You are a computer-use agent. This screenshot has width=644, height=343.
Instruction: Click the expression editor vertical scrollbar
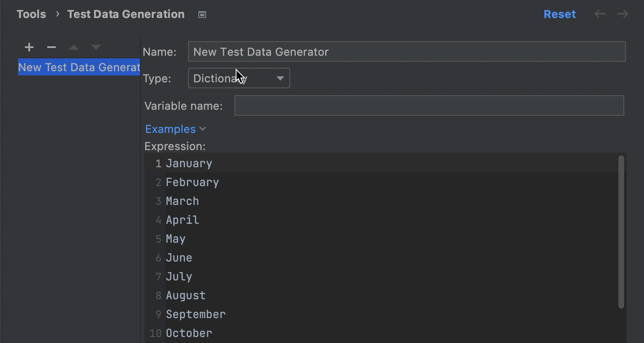point(621,232)
